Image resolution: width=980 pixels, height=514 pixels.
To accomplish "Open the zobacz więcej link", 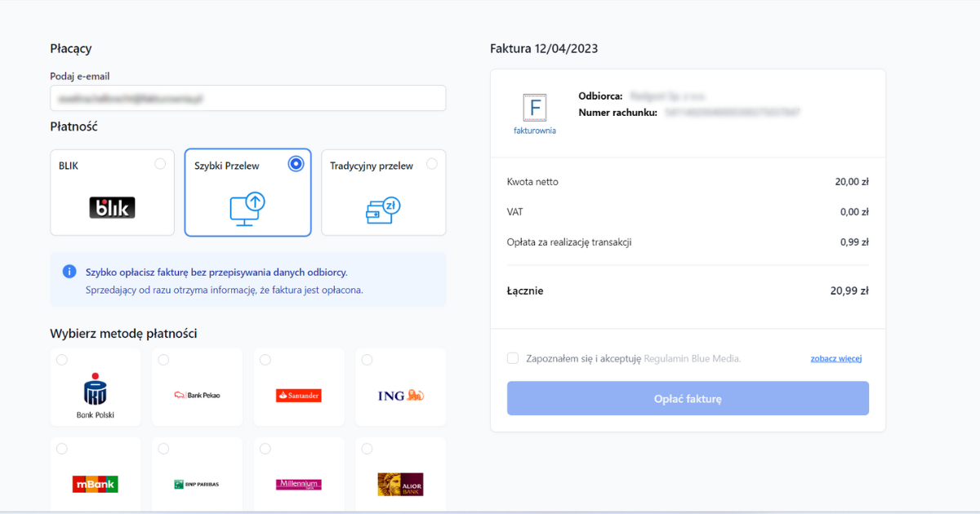I will pyautogui.click(x=835, y=357).
